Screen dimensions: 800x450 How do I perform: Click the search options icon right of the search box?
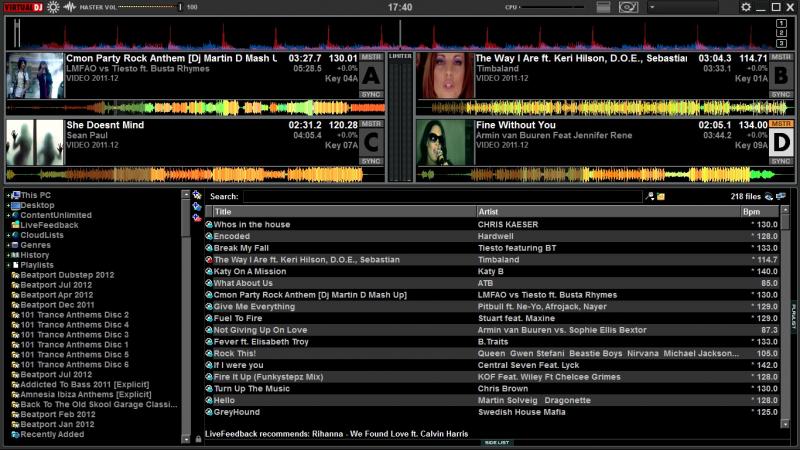point(650,196)
